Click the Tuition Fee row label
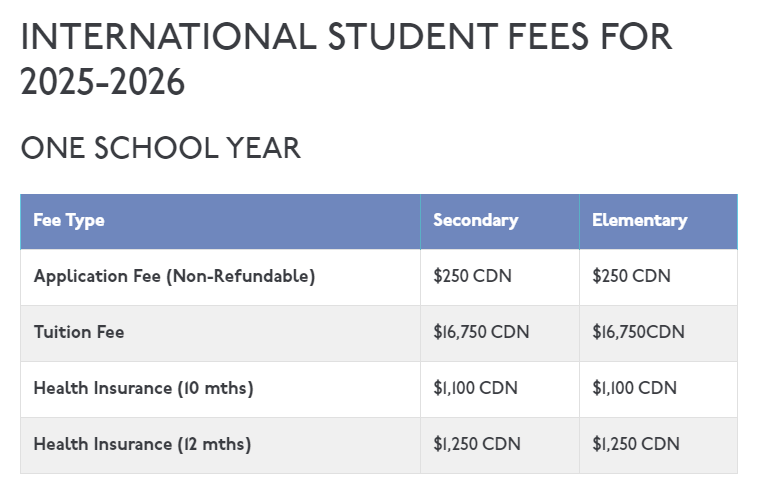 (x=79, y=332)
